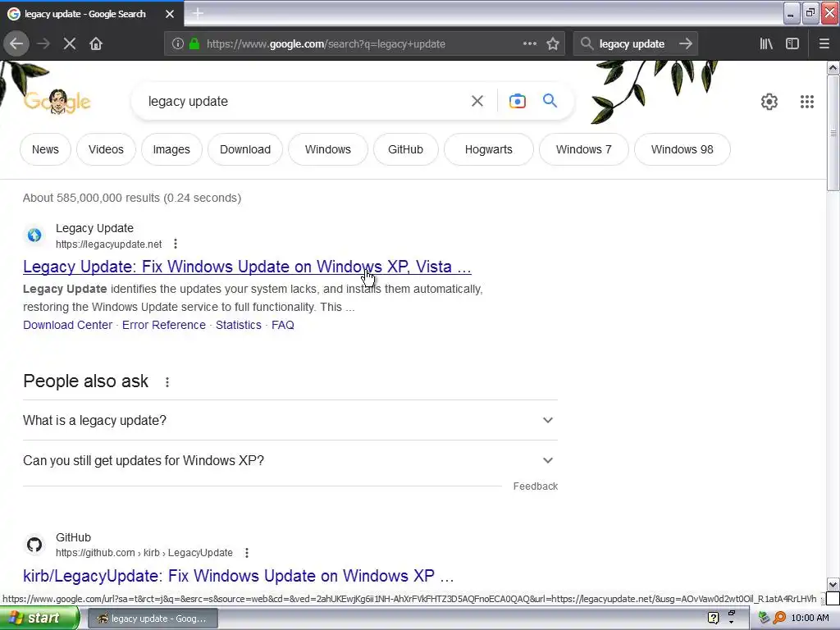This screenshot has height=630, width=840.
Task: Filter results by News
Action: tap(45, 149)
